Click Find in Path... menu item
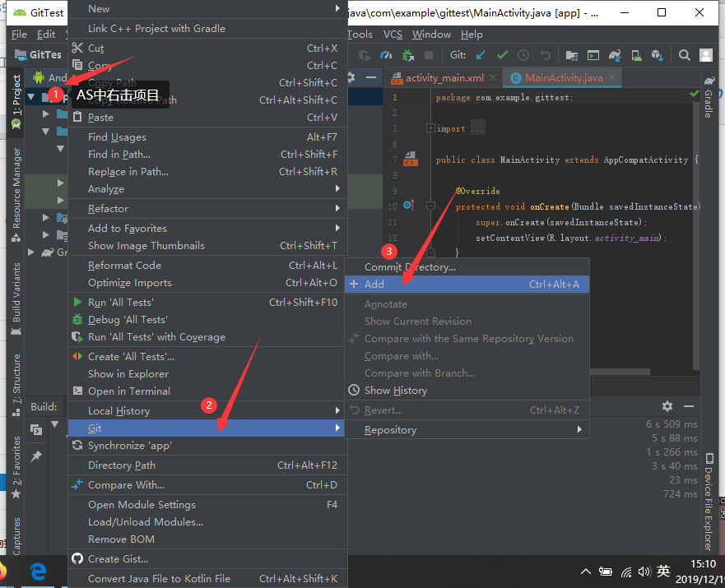 (207, 155)
